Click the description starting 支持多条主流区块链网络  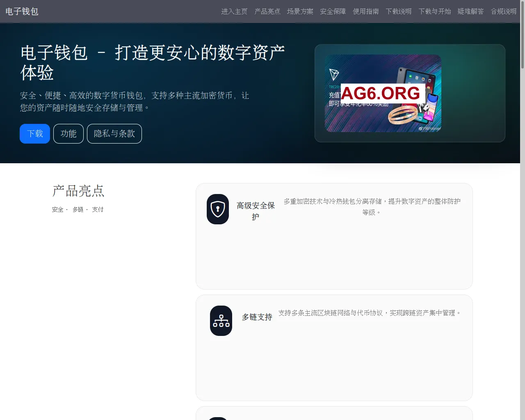tap(370, 313)
